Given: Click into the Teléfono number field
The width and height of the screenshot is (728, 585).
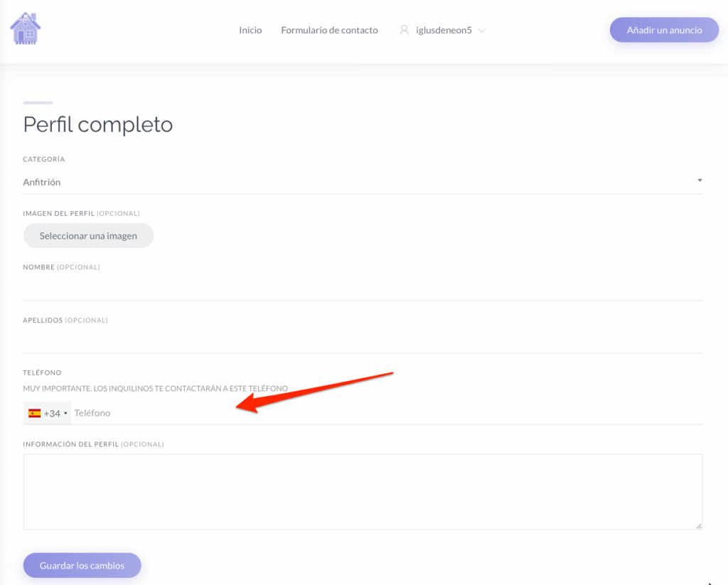Looking at the screenshot, I should click(x=387, y=413).
